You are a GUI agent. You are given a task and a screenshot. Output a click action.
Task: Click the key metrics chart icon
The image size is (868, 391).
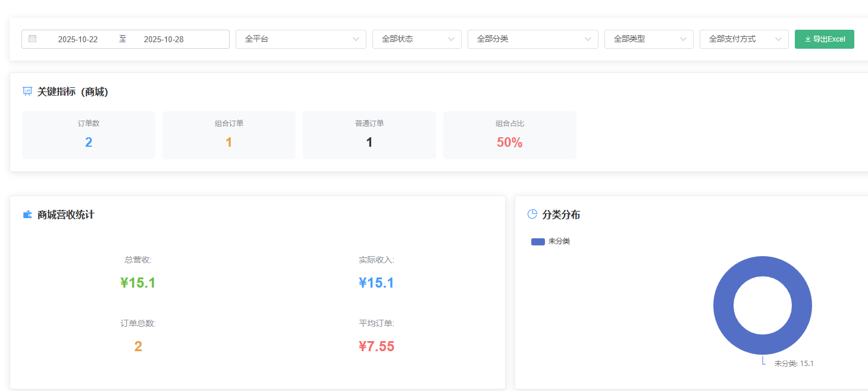[x=27, y=92]
